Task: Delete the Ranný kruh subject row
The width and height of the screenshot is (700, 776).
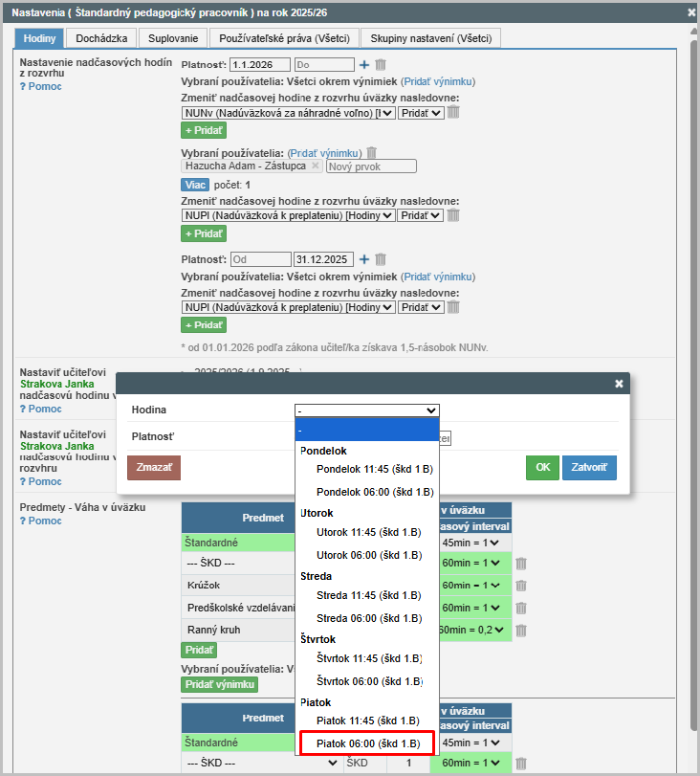Action: [521, 630]
